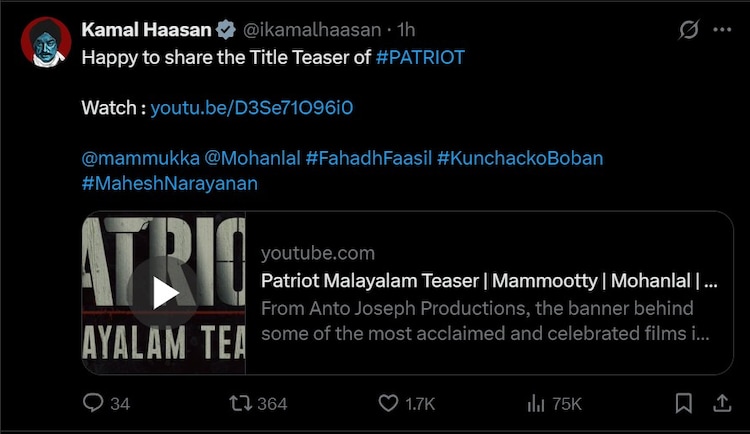This screenshot has height=434, width=750.
Task: Open the #PATRIOT hashtag
Action: 420,57
